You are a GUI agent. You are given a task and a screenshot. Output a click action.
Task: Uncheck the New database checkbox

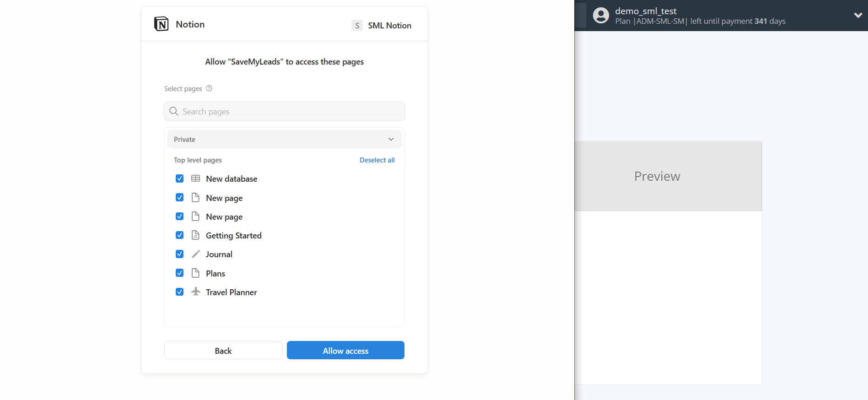click(179, 178)
